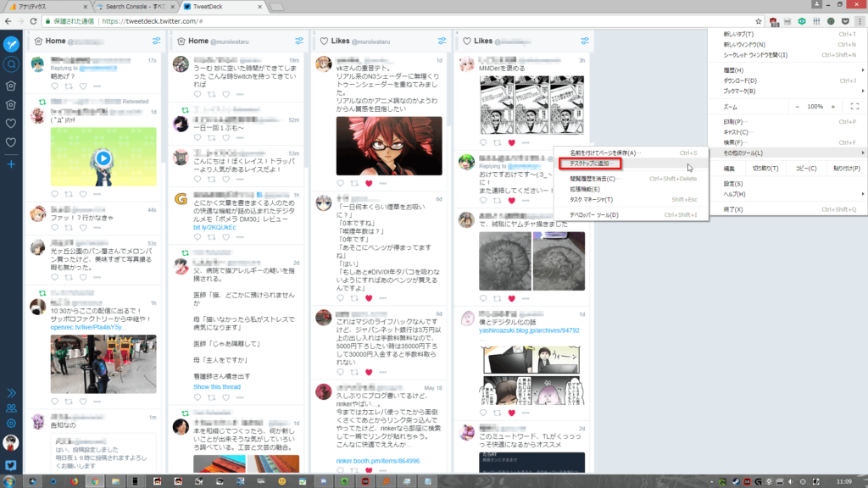The width and height of the screenshot is (868, 488).
Task: Open column options of the first Home column
Action: pyautogui.click(x=157, y=41)
